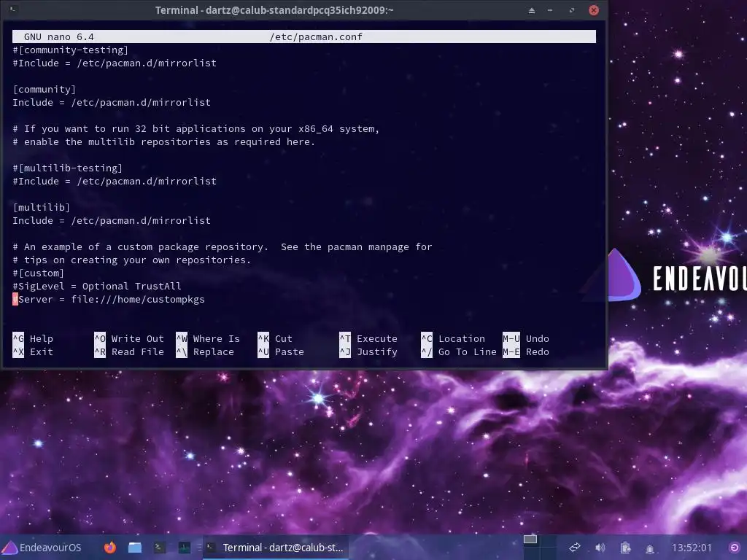Place the cursor on the #[community-testing] line
Viewport: 747px width, 560px height.
point(71,50)
